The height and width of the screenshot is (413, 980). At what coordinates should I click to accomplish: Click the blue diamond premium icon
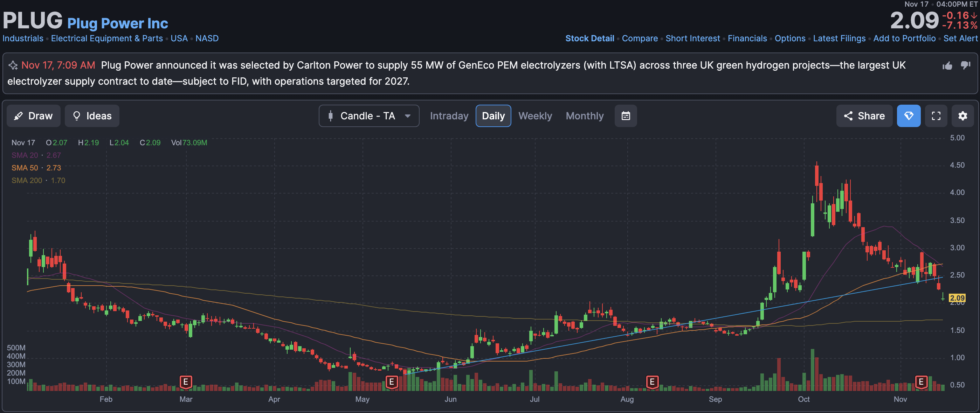coord(909,116)
